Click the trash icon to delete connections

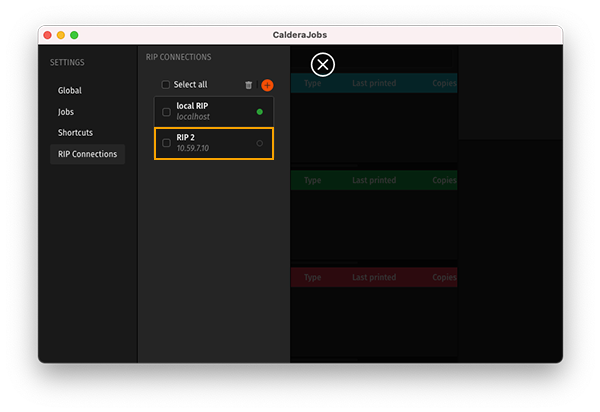tap(249, 86)
